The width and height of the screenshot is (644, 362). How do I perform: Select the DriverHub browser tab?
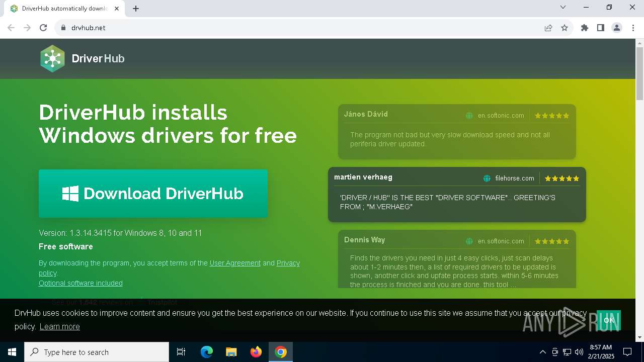coord(64,9)
